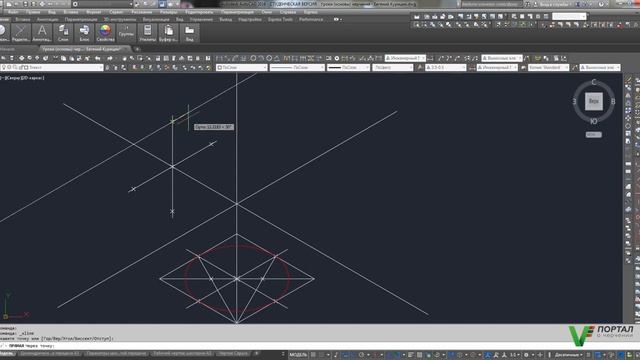This screenshot has width=640, height=360.
Task: Click compass letter Ю on the ViewCube
Action: tap(593, 121)
